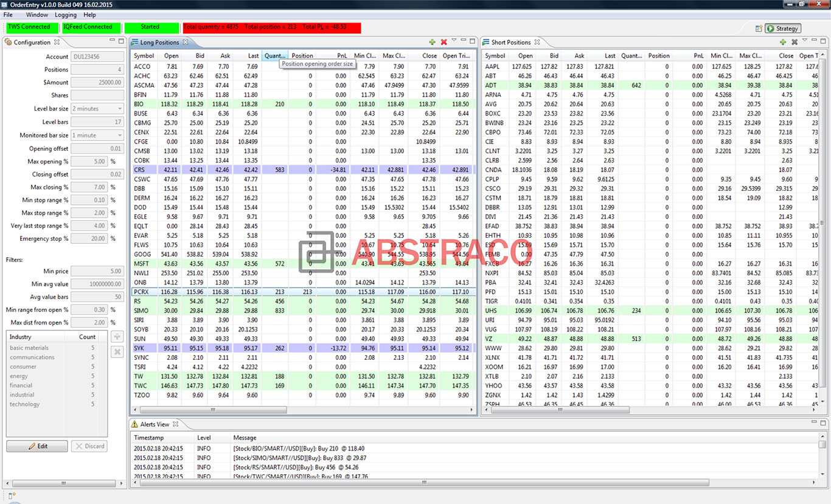Maximize the Alerts View panel via its maximize icon
The height and width of the screenshot is (504, 831).
point(823,424)
